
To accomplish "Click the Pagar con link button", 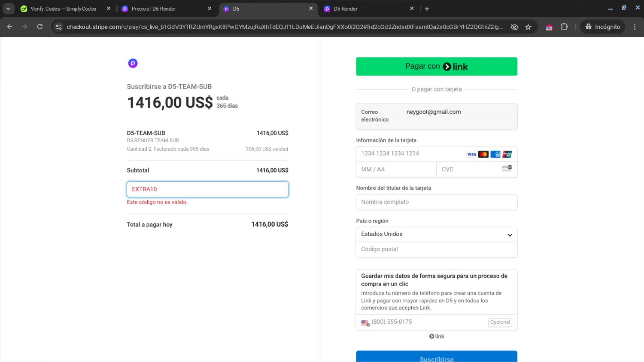I will tap(437, 67).
